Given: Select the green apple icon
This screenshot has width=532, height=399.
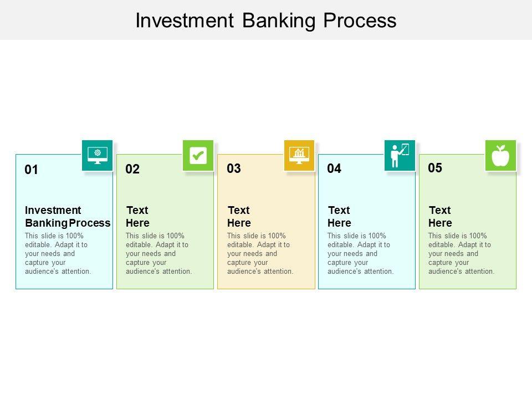Looking at the screenshot, I should click(x=500, y=155).
